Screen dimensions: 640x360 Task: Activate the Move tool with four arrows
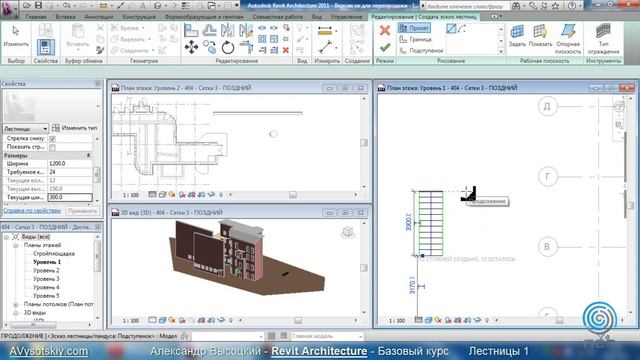tap(191, 47)
